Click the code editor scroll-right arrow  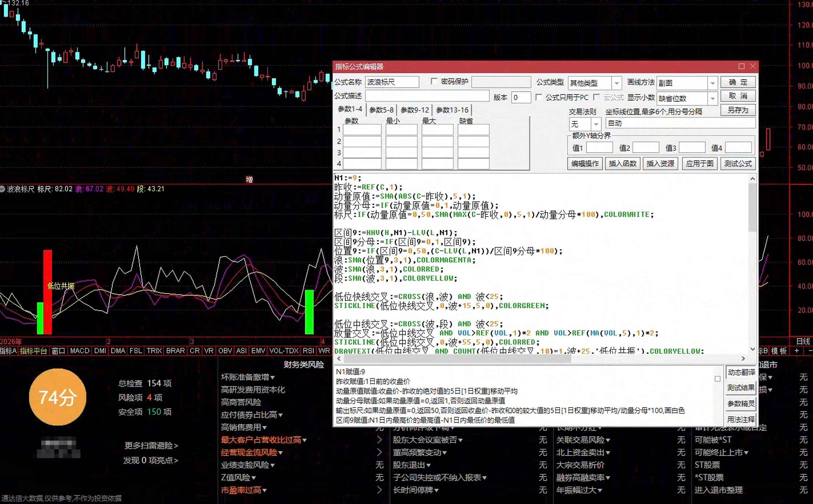point(743,359)
